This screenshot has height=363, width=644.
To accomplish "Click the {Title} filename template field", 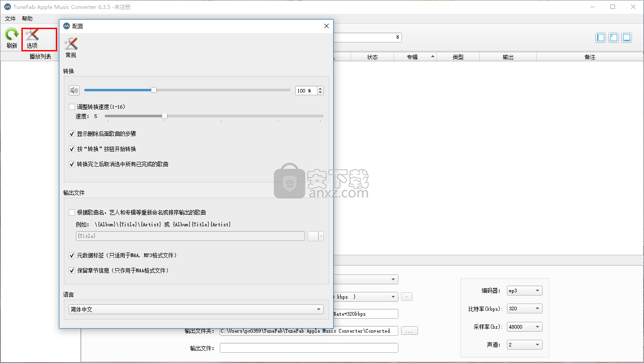I will tap(190, 236).
